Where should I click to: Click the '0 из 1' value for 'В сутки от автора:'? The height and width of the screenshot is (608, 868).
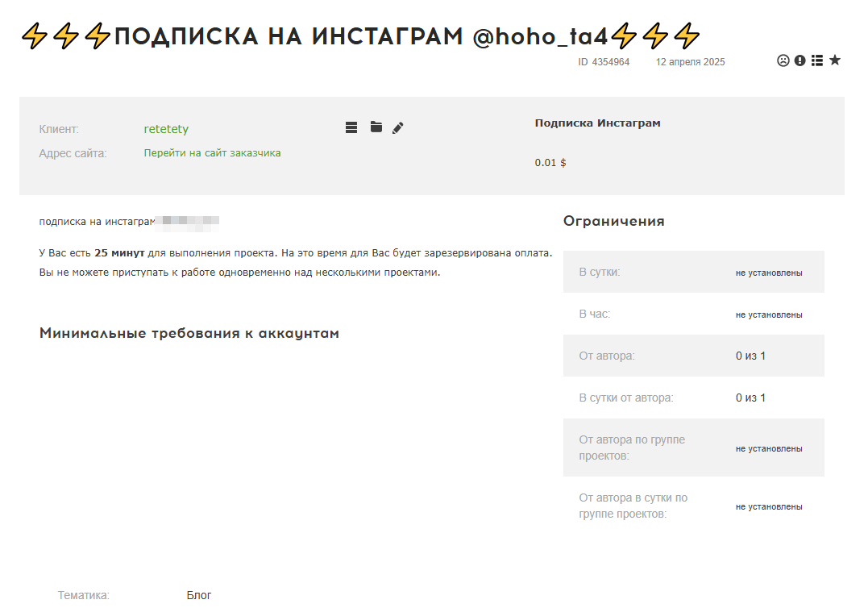click(750, 398)
